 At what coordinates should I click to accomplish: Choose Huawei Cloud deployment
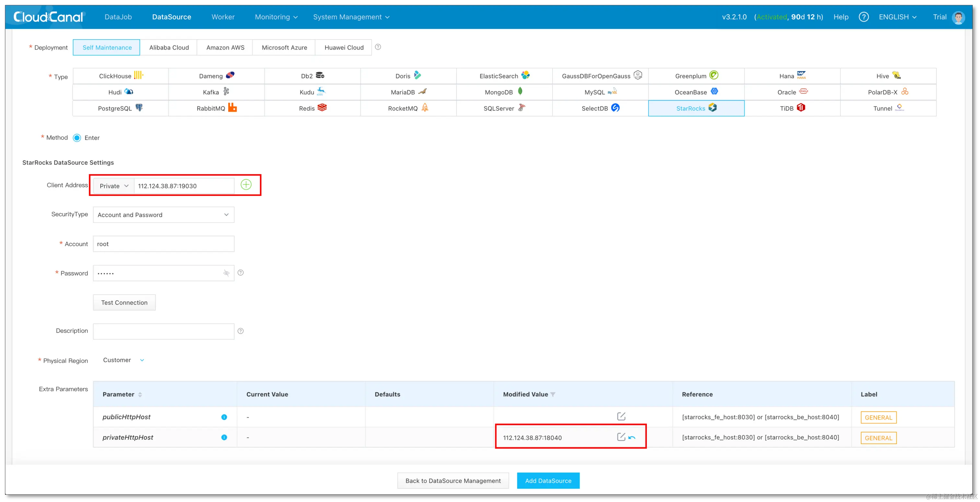344,47
